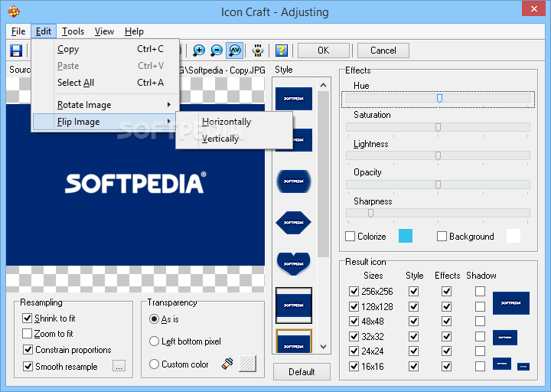The image size is (551, 392).
Task: Flip the image Vertically
Action: (234, 139)
